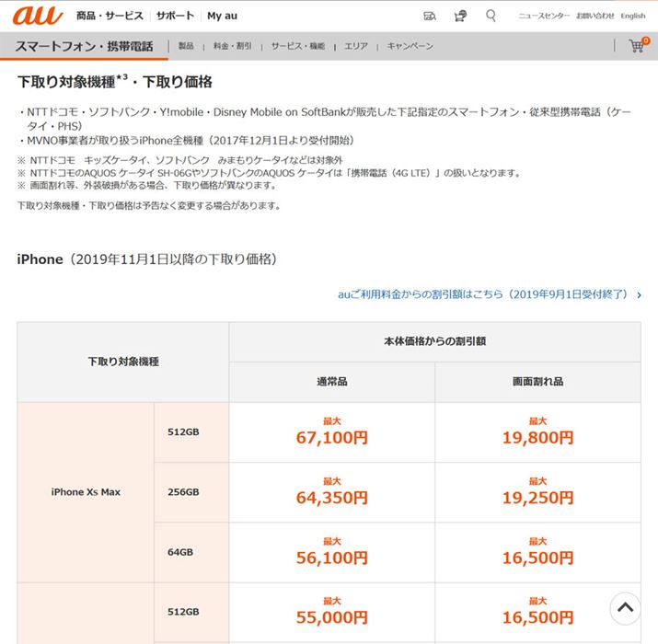Screen dimensions: 658x644
Task: Select the iPhone Xs Max 256GB cell
Action: coord(191,492)
